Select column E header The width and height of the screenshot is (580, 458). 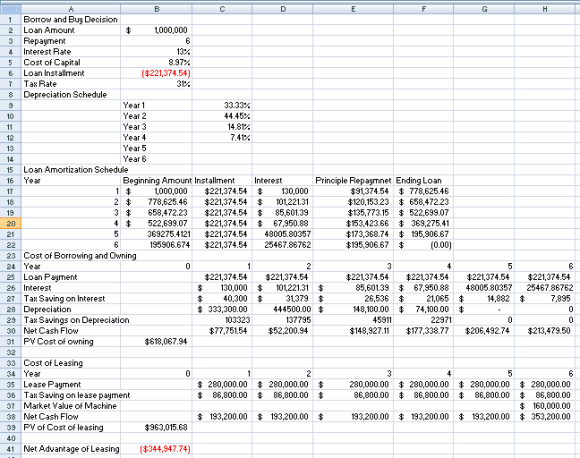pos(353,9)
